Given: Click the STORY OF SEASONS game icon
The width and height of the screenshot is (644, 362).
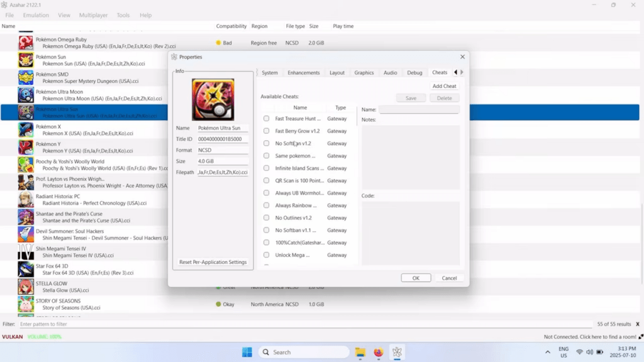Looking at the screenshot, I should click(25, 304).
